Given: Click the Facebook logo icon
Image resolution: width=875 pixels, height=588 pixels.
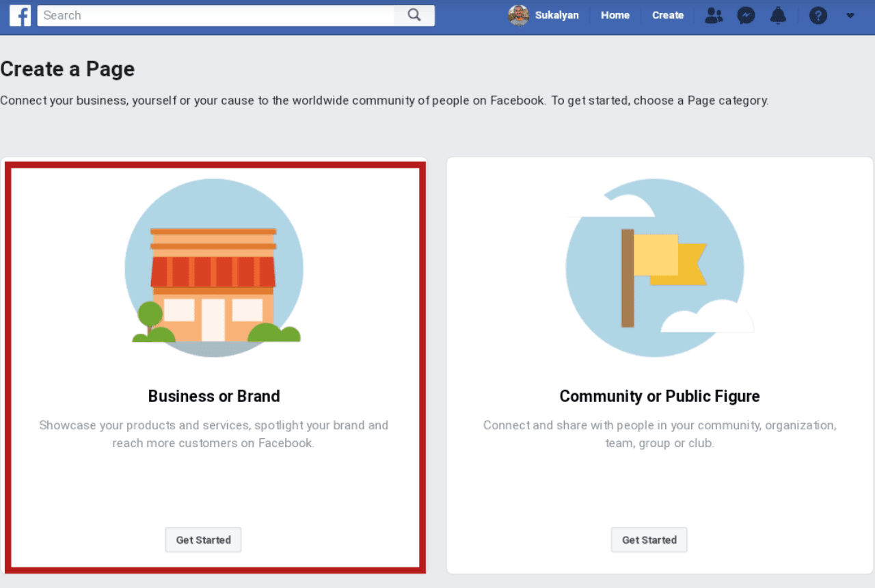Looking at the screenshot, I should coord(20,15).
